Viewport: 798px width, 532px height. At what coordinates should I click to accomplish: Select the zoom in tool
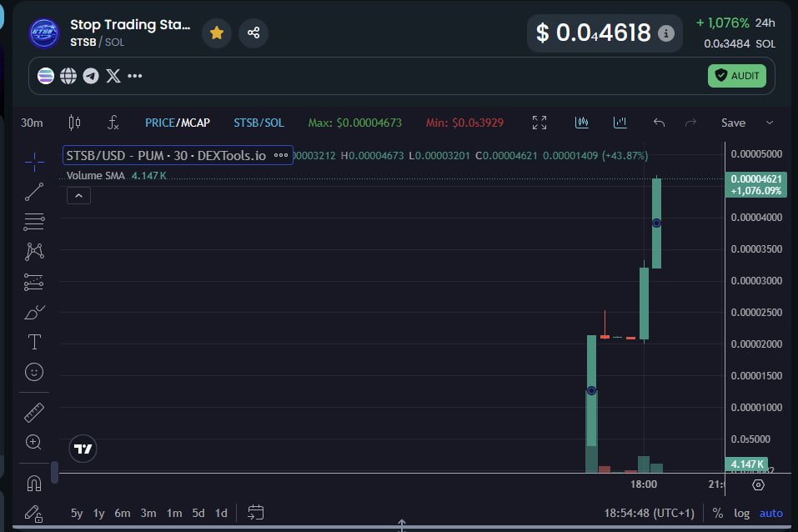coord(34,442)
